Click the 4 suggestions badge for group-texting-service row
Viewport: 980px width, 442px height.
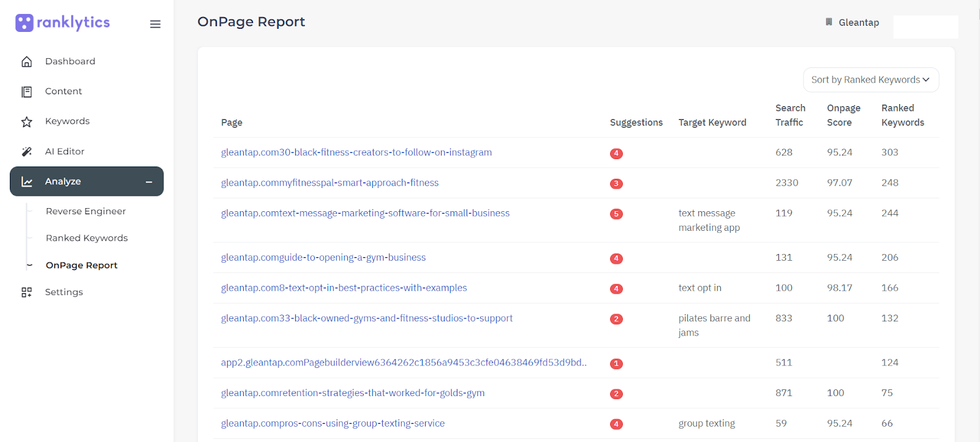coord(616,424)
